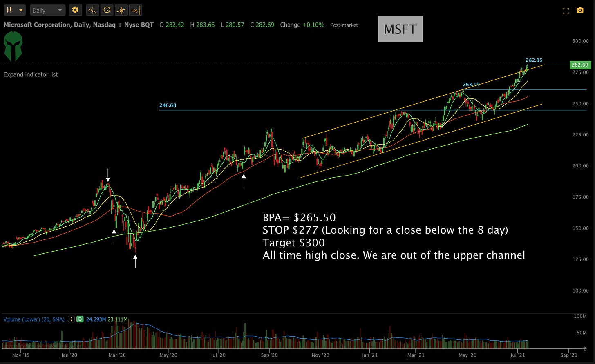Click the Sep '21 date axis label

click(x=568, y=355)
